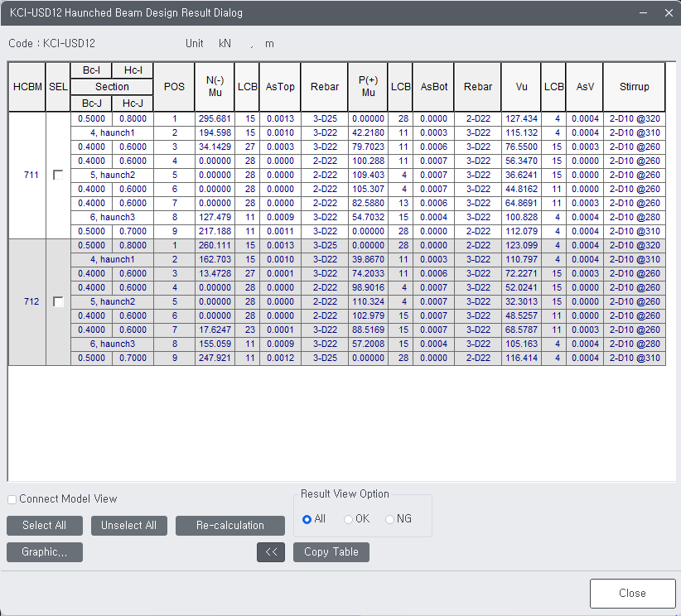Click N(-) Mu value 260.111
Viewport: 681px width, 616px height.
215,245
